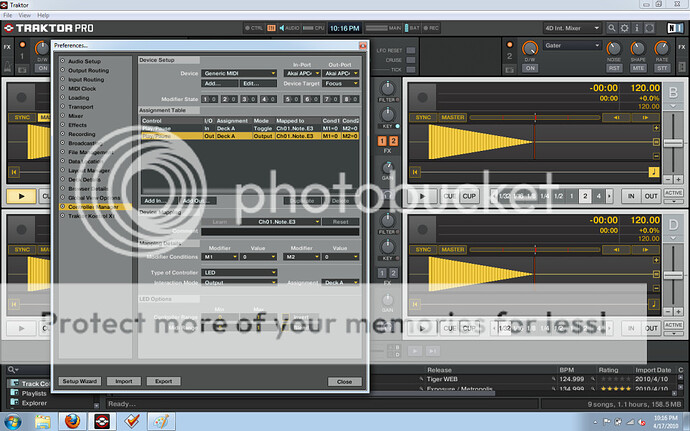Close the Preferences dialog with Close
The width and height of the screenshot is (690, 431).
[x=345, y=382]
